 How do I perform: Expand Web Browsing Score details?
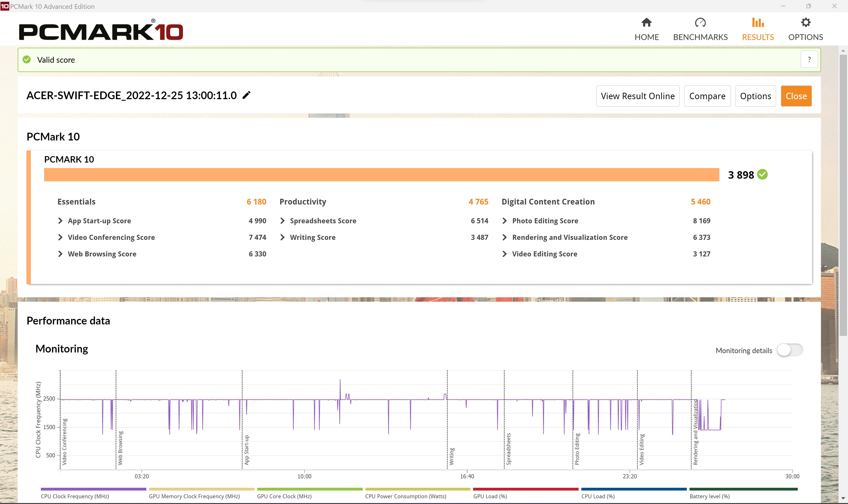pos(60,254)
